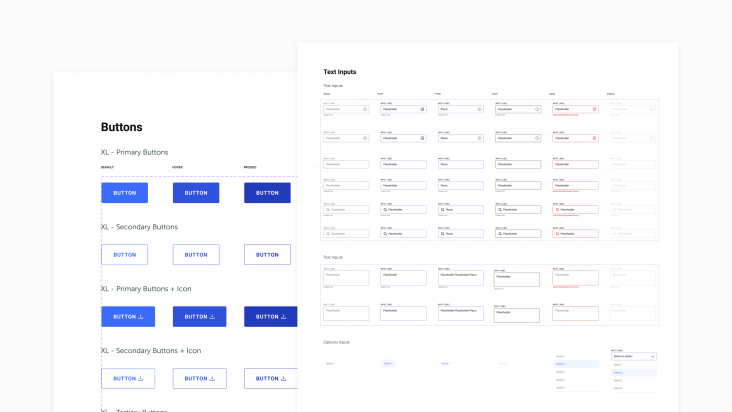Click red search icon in bottom-row error input
The image size is (732, 412).
[557, 233]
